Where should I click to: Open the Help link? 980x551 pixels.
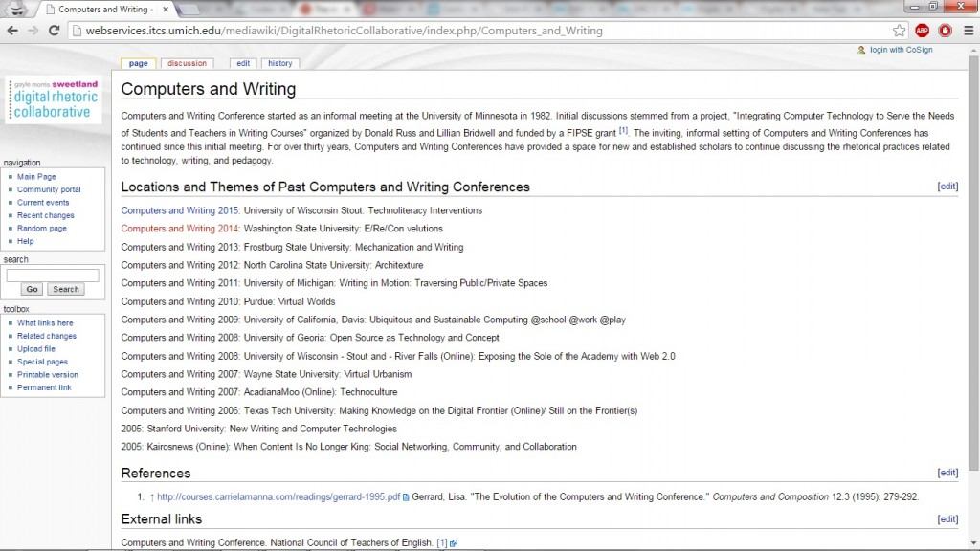26,241
